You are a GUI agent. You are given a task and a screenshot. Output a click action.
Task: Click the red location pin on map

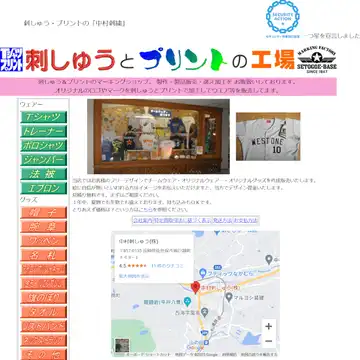[x=195, y=287]
